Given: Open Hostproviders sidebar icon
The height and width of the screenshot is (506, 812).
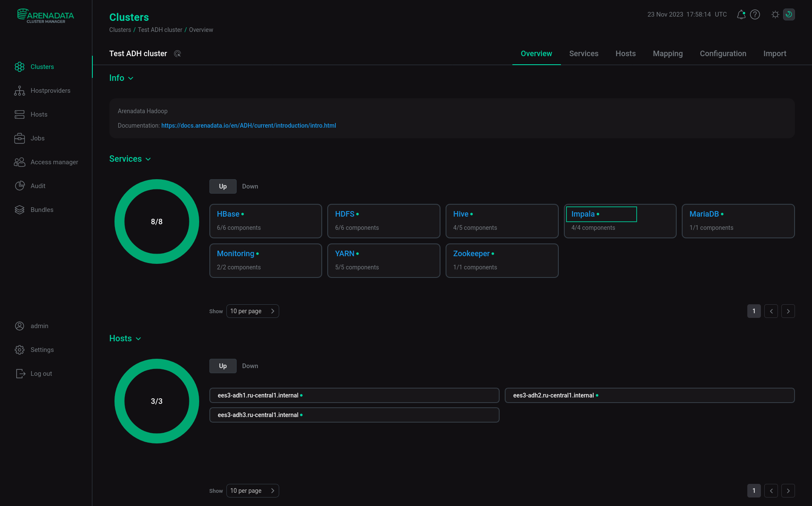Looking at the screenshot, I should (x=20, y=91).
